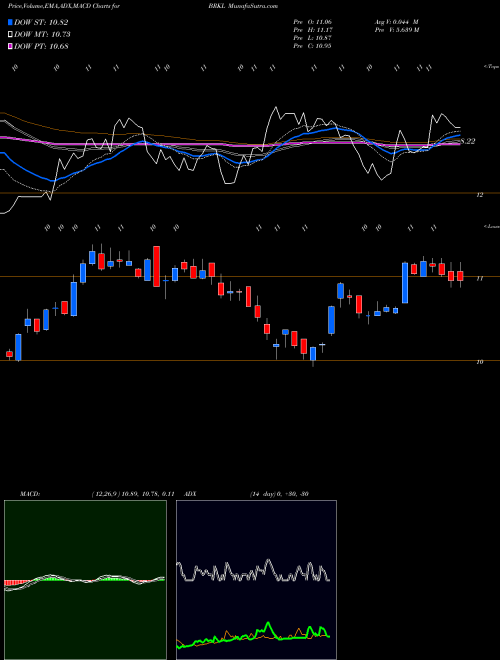Click the tall red candle near chart's left peak
Image resolution: width=500 pixels, height=660 pixels.
coord(157,266)
